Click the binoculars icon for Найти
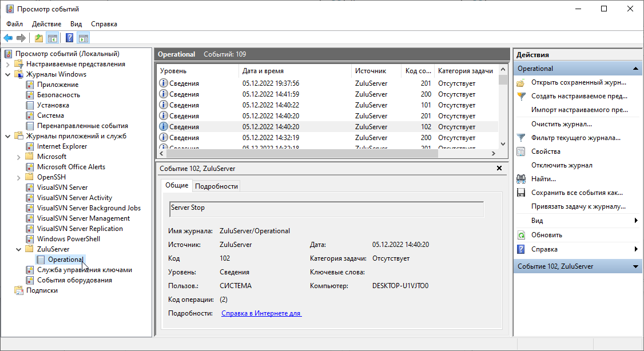Screen dimensions: 644x351 (x=521, y=179)
